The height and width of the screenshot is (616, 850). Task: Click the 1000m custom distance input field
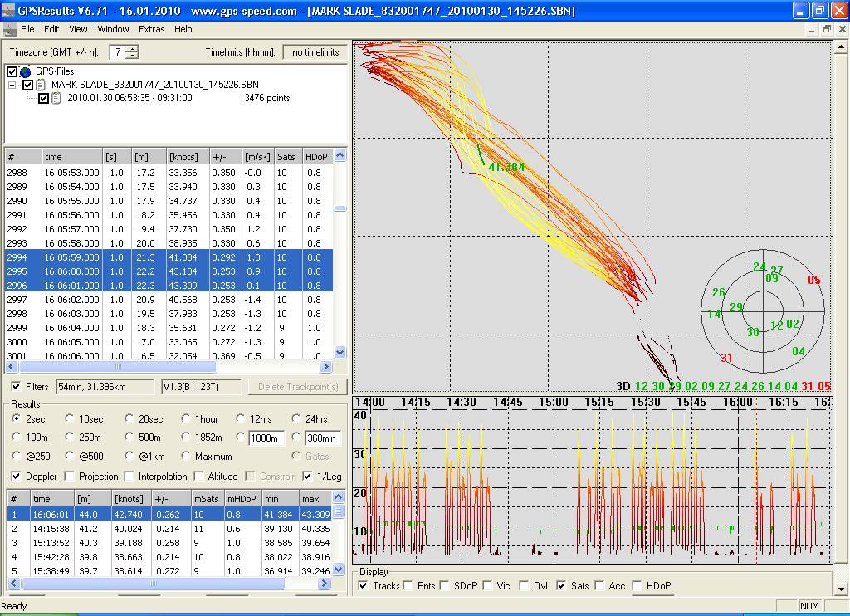(x=266, y=438)
